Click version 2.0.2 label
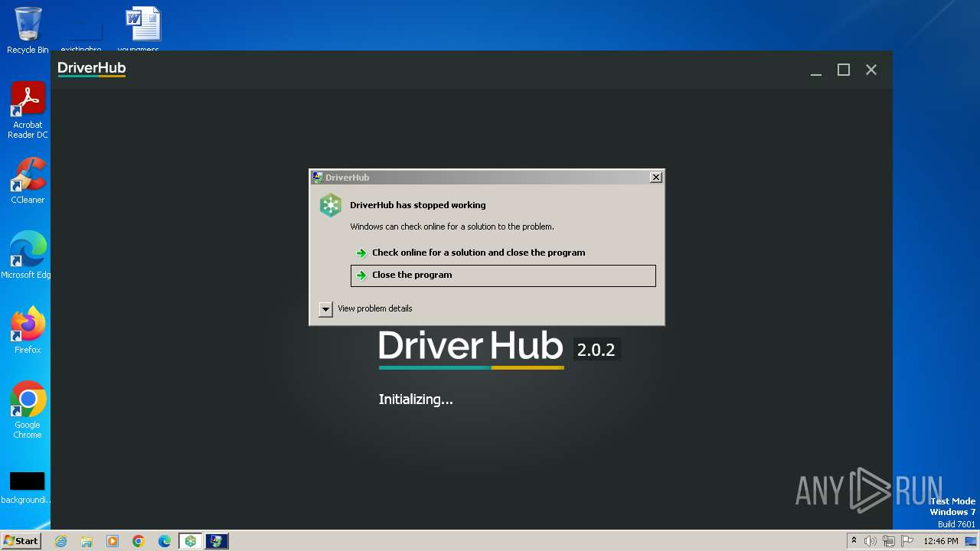 pyautogui.click(x=596, y=350)
